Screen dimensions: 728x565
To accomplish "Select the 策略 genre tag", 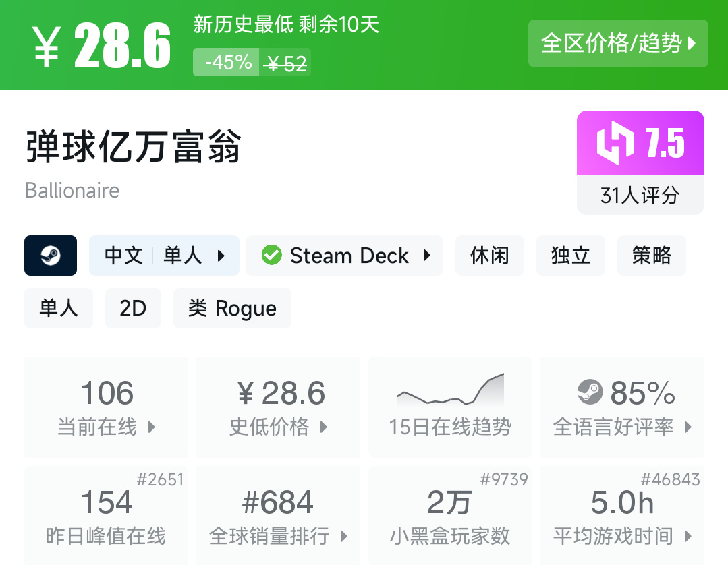I will (652, 256).
